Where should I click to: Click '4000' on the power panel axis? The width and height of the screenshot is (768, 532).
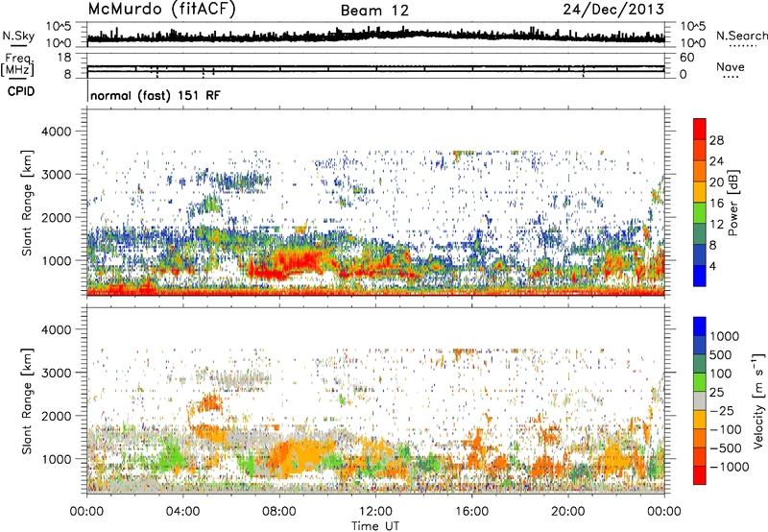click(x=56, y=132)
